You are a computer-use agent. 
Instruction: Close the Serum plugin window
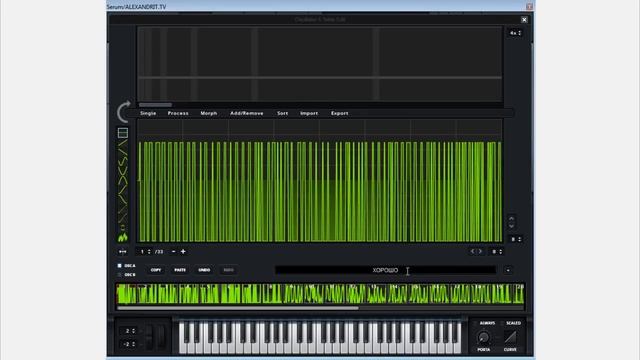(529, 7)
